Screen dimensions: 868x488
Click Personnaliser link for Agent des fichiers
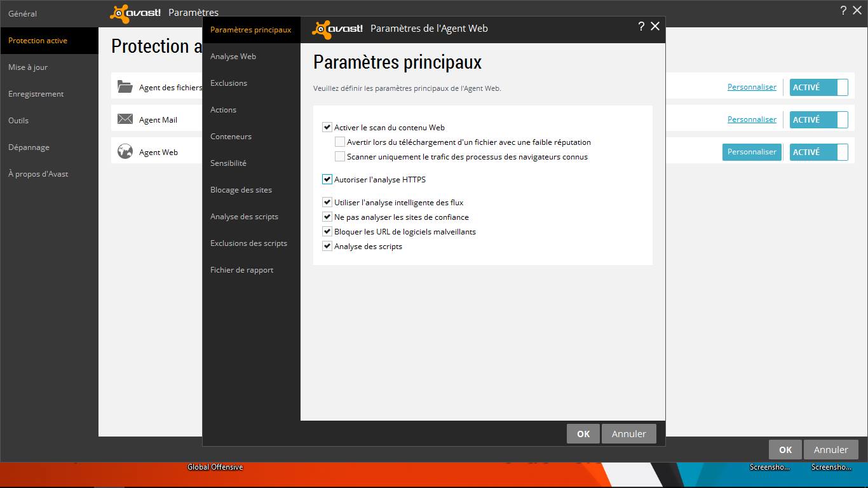752,87
